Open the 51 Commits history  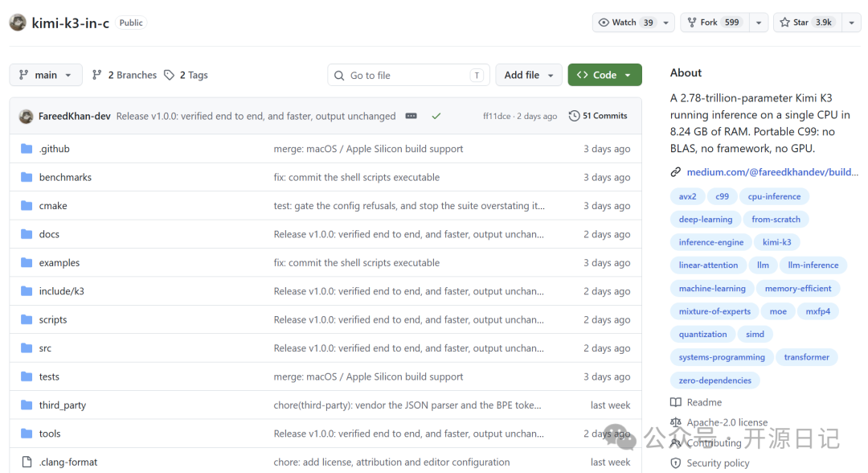598,116
